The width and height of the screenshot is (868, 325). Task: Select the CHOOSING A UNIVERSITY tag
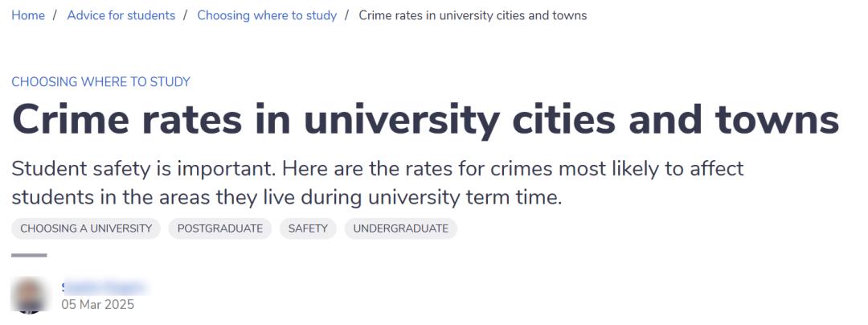click(x=86, y=228)
